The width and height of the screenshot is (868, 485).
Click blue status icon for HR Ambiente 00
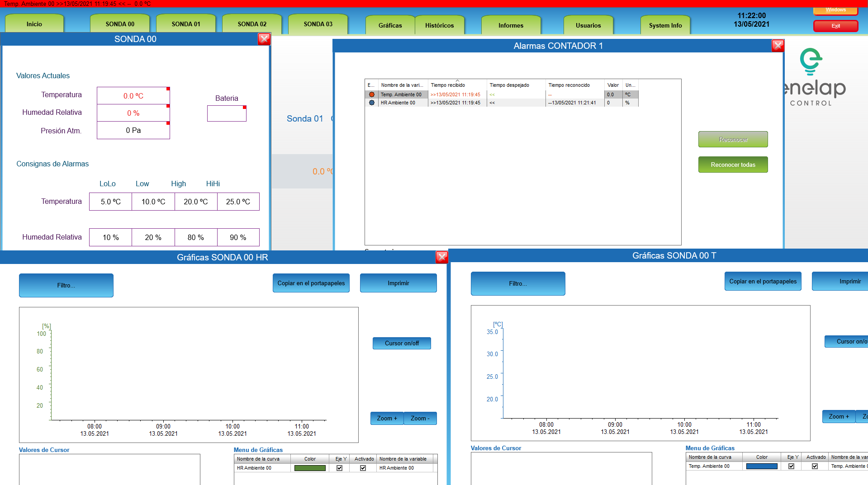pyautogui.click(x=371, y=103)
